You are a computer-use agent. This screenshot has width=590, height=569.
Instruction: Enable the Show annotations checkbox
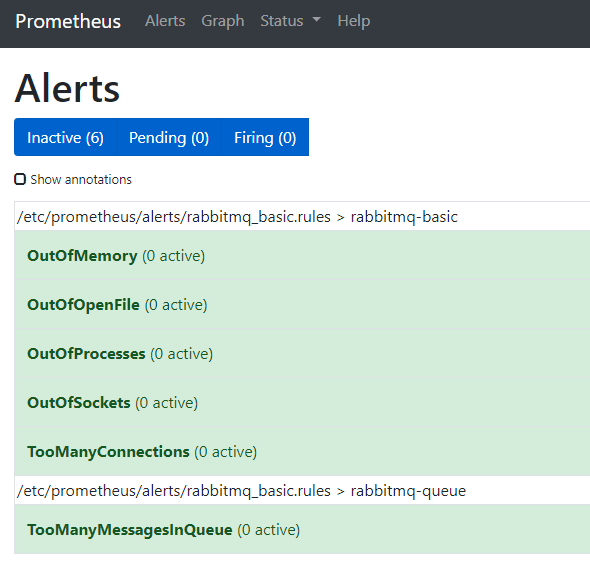click(20, 179)
